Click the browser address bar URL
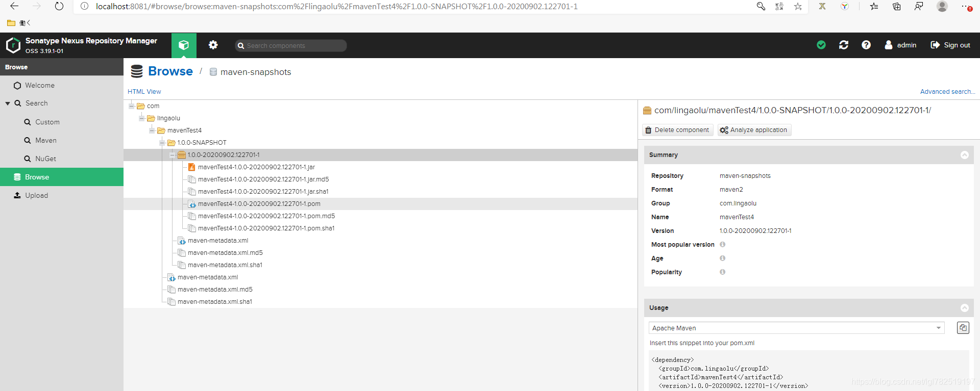The width and height of the screenshot is (980, 391). click(x=337, y=7)
